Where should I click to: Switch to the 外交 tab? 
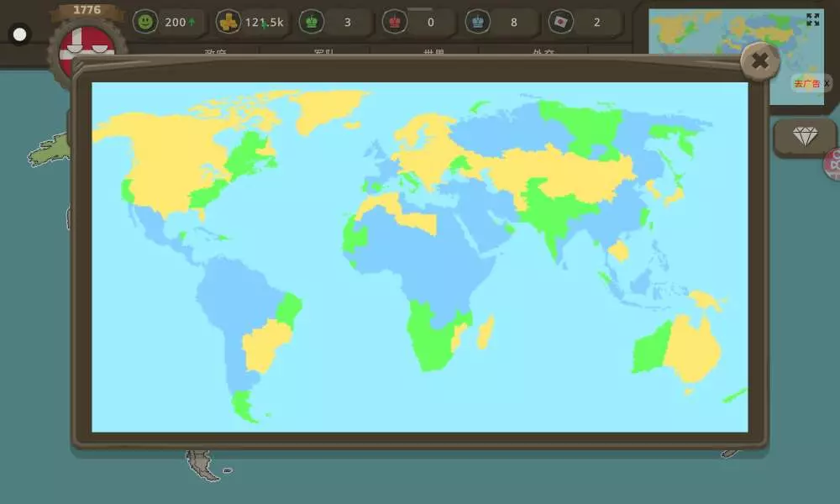(x=543, y=52)
